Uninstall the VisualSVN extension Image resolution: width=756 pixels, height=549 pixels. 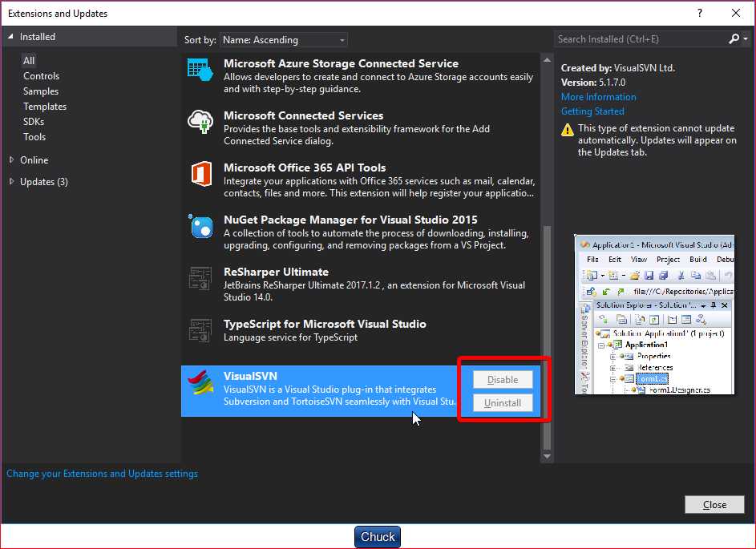pos(503,403)
